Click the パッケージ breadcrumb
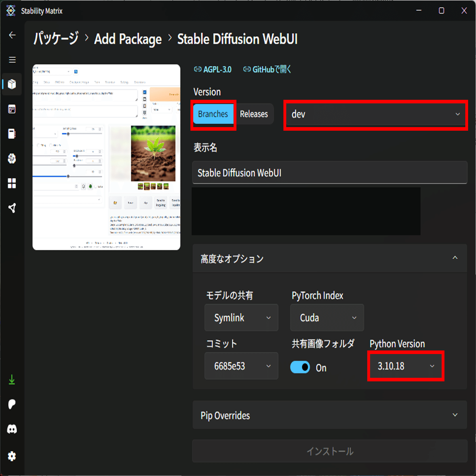The width and height of the screenshot is (476, 476). click(x=56, y=39)
